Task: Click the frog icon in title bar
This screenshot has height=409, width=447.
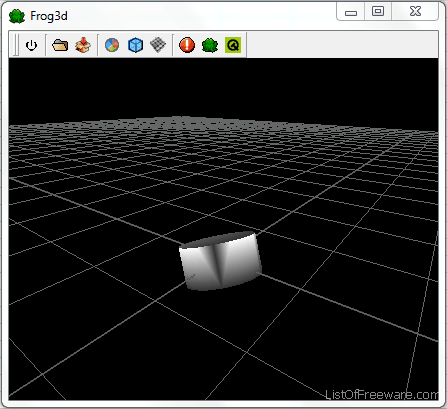Action: click(17, 16)
